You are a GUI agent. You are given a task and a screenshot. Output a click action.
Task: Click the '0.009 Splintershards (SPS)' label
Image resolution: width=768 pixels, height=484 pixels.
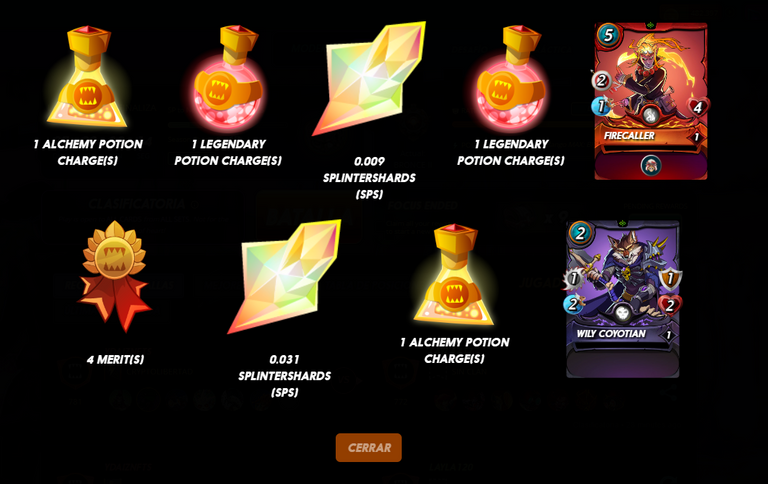(x=369, y=178)
